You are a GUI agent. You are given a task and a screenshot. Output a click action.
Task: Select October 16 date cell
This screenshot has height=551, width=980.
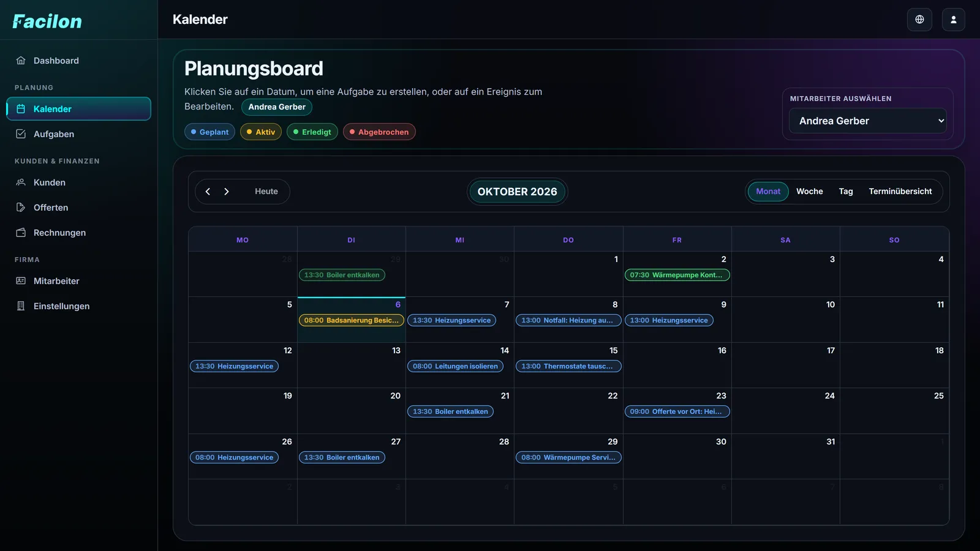(677, 365)
